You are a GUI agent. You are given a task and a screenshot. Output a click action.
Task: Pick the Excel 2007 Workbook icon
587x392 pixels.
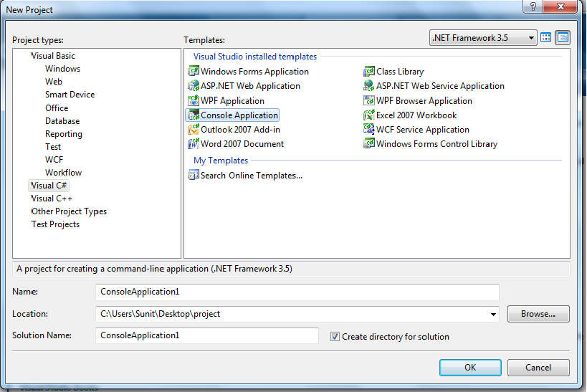(x=368, y=115)
